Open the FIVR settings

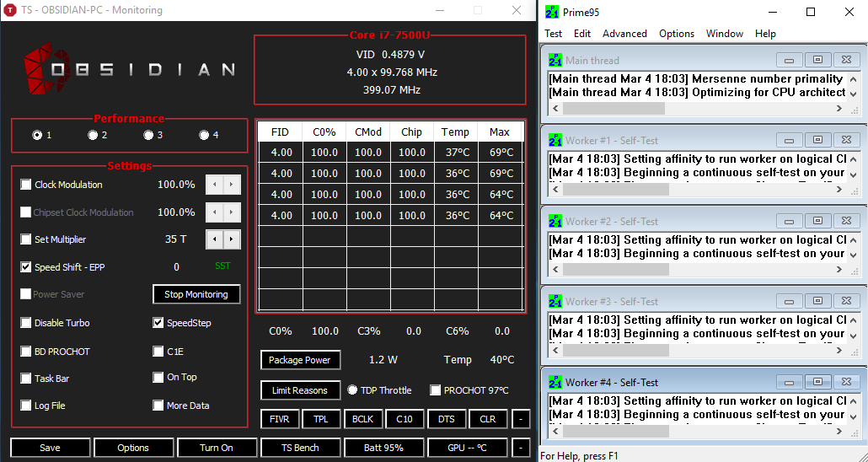tap(280, 419)
